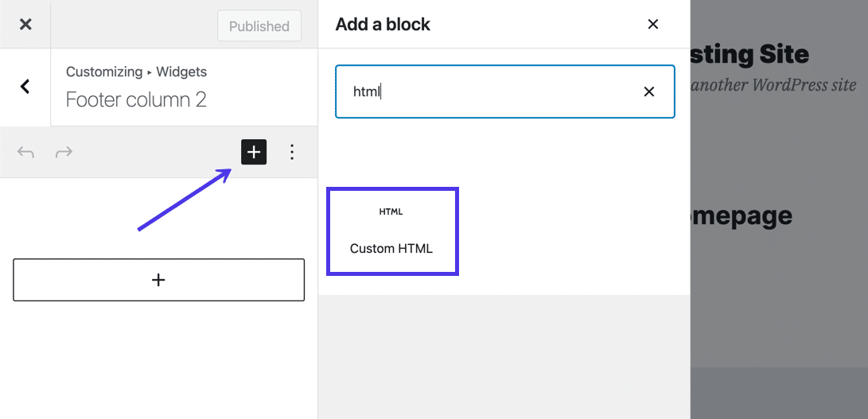Screen dimensions: 868x419
Task: Click the wide outlined add block button
Action: 158,280
